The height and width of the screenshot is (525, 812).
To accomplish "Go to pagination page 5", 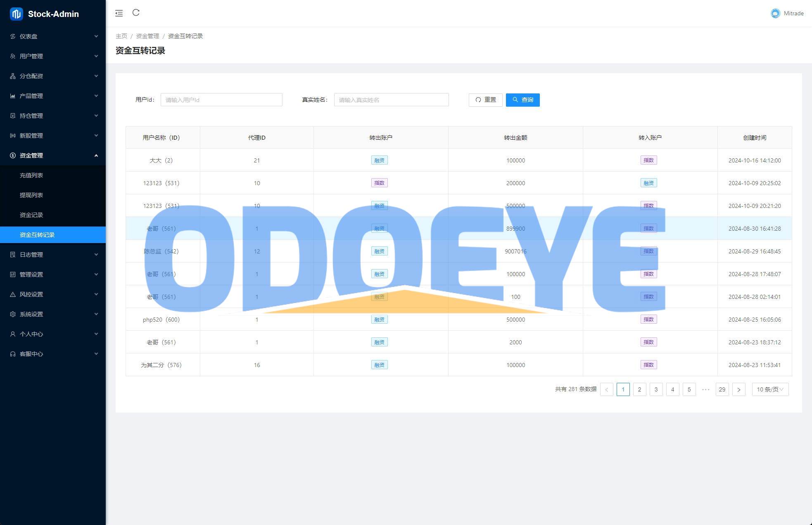I will (x=689, y=389).
